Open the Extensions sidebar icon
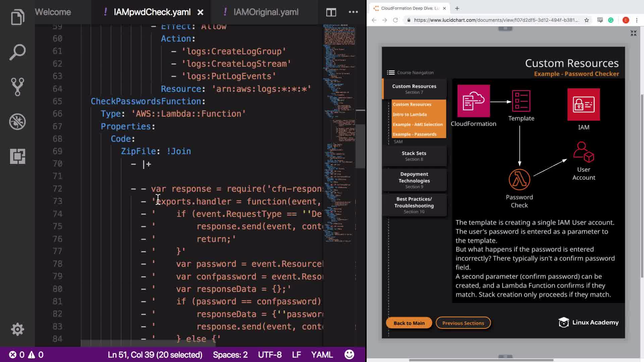644x362 pixels. click(17, 156)
